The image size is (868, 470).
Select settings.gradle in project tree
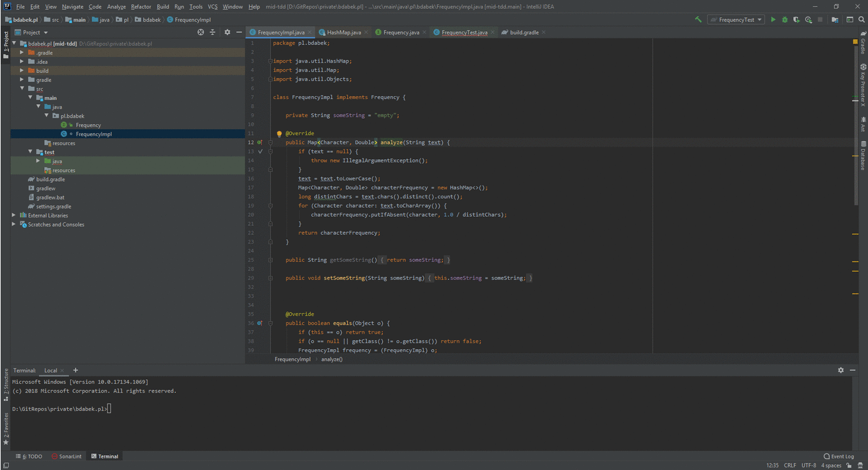coord(53,207)
